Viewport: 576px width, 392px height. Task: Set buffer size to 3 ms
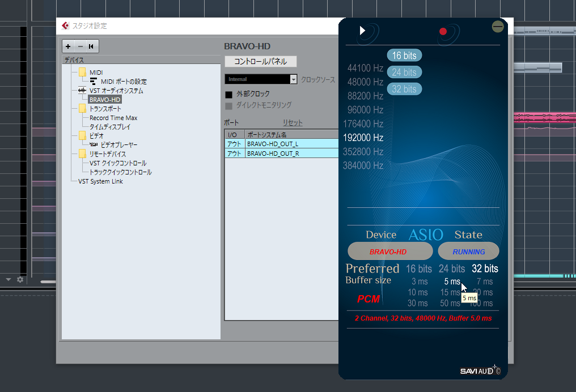point(420,282)
